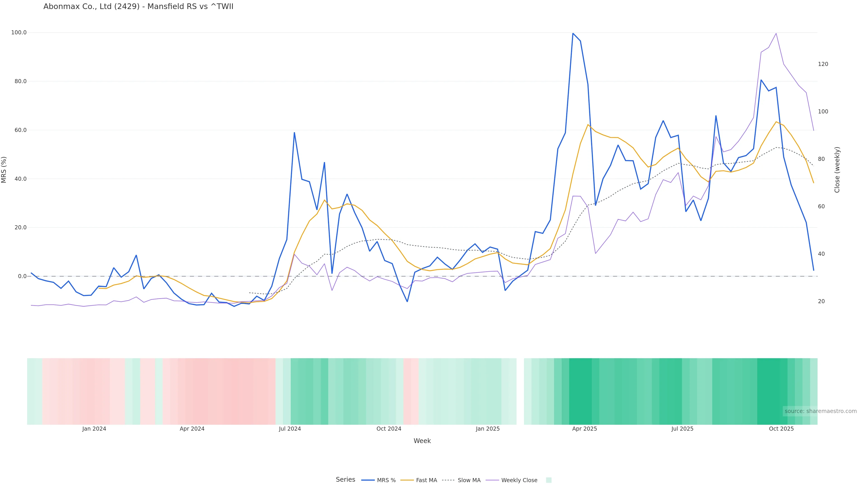868x488 pixels.
Task: Click the MRS (%) left axis title
Action: (4, 169)
